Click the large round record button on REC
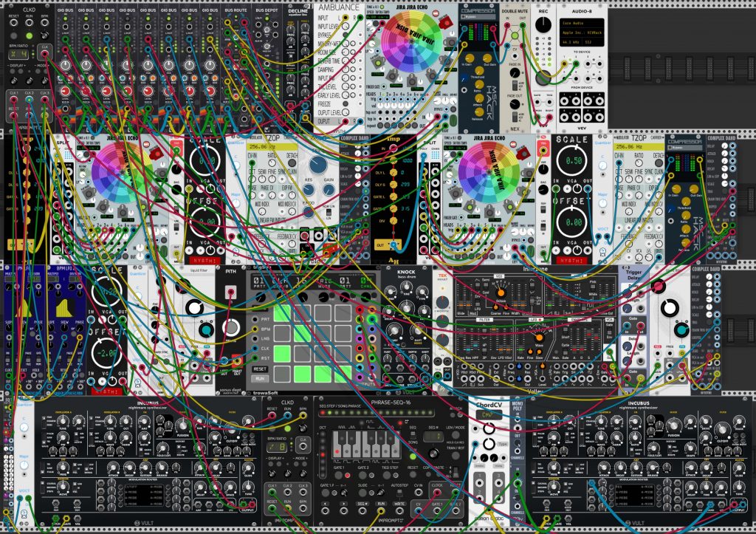This screenshot has width=756, height=534. coord(543,77)
